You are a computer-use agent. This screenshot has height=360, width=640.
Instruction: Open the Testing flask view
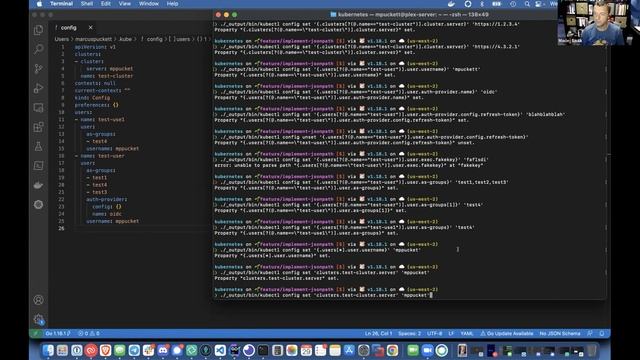39,147
